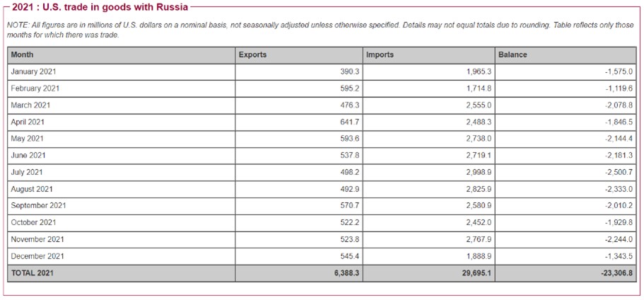Select the December 2021 row label

[x=37, y=256]
